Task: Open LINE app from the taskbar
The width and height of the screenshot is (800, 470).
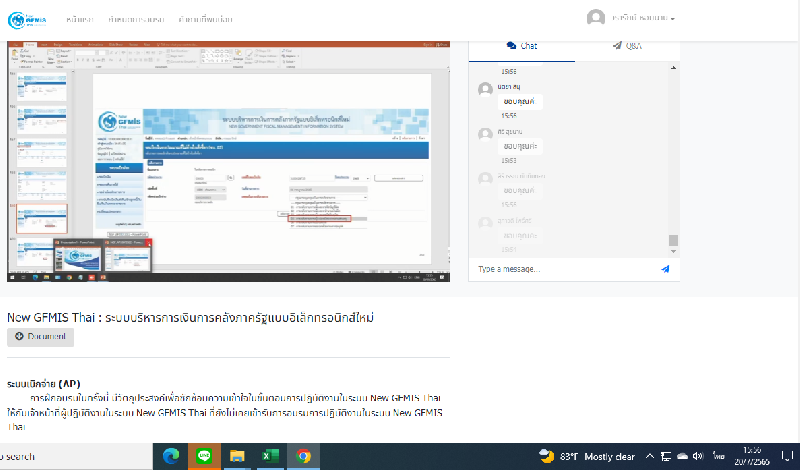Action: pos(204,456)
